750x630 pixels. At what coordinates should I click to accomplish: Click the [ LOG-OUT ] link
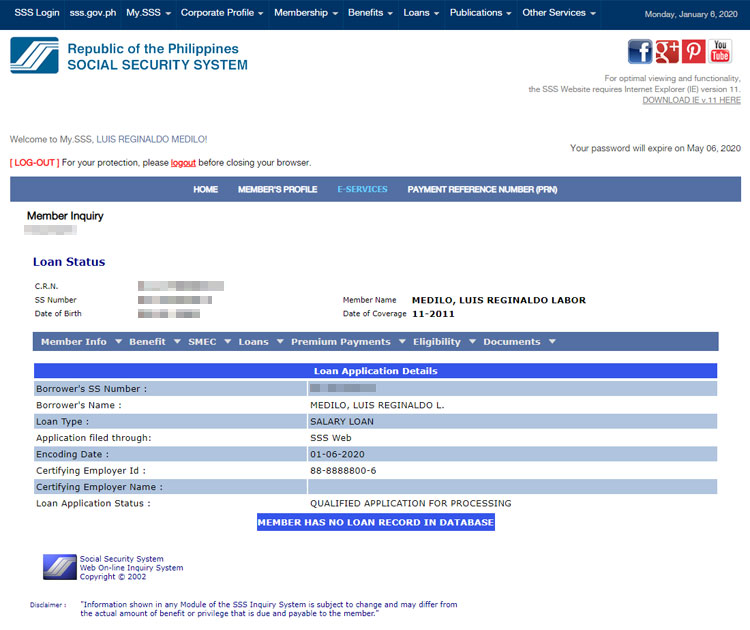(34, 163)
